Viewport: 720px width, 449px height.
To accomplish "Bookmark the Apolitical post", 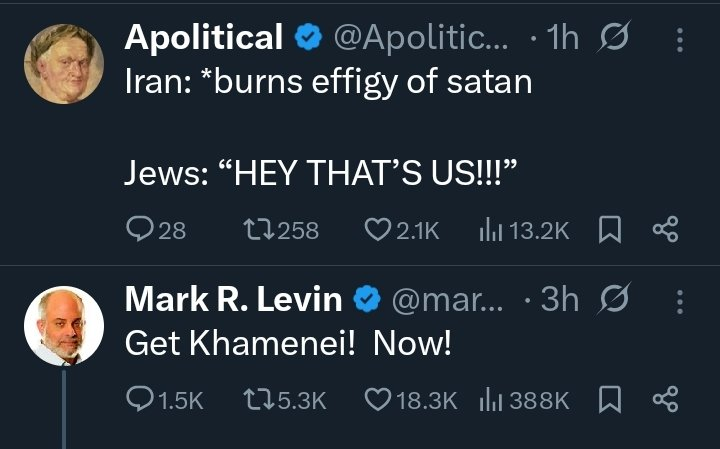I will pos(608,230).
